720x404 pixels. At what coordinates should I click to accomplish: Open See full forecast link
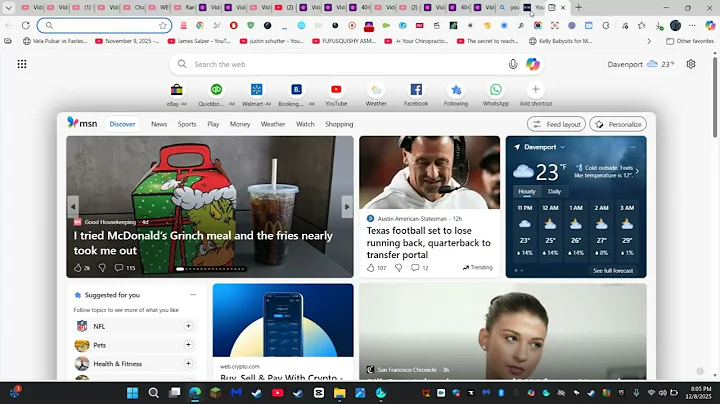(613, 271)
